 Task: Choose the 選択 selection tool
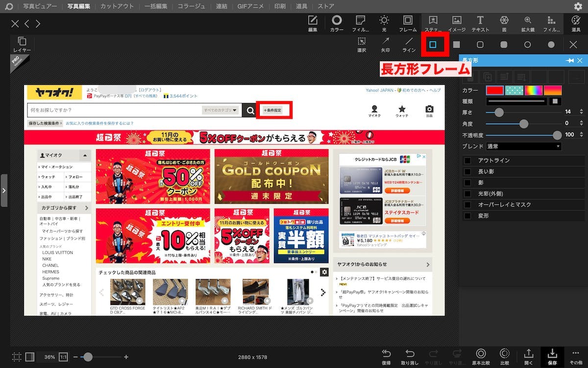[362, 45]
